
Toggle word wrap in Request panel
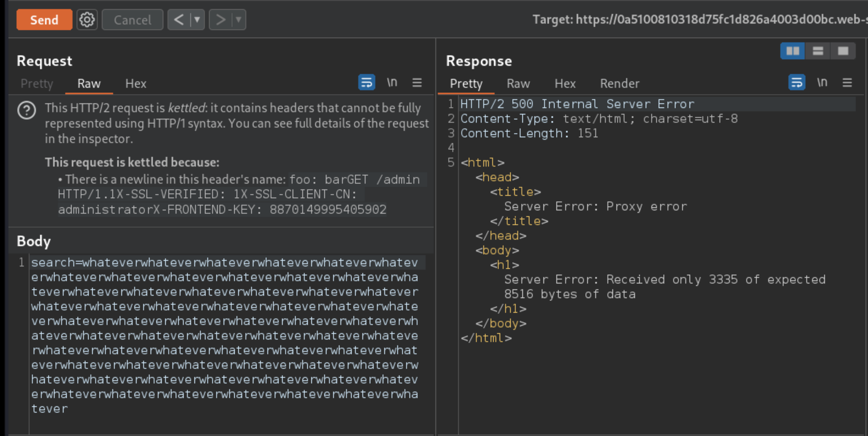coord(367,82)
